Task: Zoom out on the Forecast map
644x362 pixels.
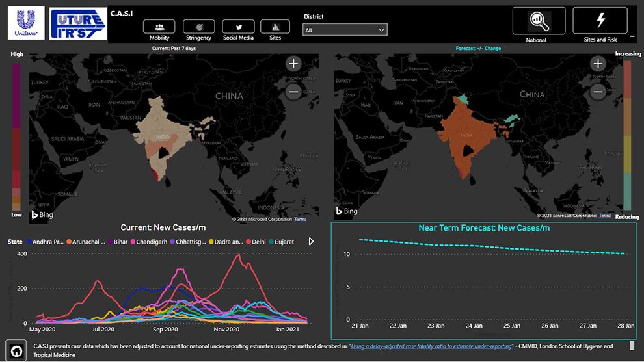Action: (x=598, y=92)
